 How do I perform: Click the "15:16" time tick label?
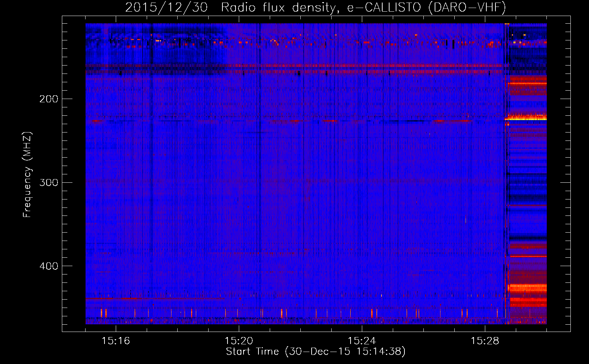click(x=116, y=341)
